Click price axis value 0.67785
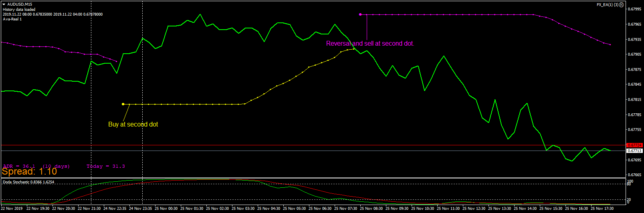The image size is (644, 213). click(x=634, y=115)
